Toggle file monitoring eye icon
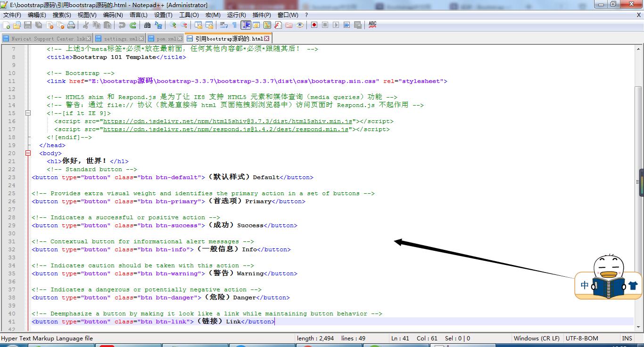The image size is (644, 347). [x=300, y=25]
